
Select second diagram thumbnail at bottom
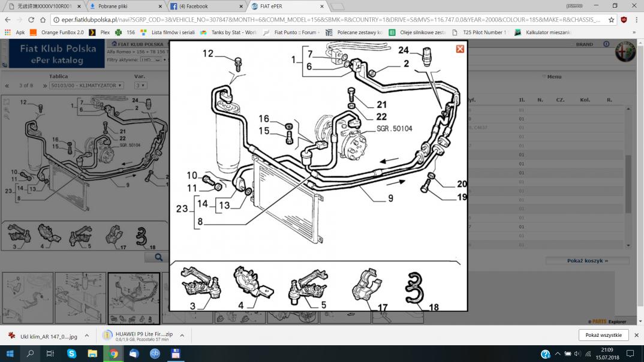(80, 298)
